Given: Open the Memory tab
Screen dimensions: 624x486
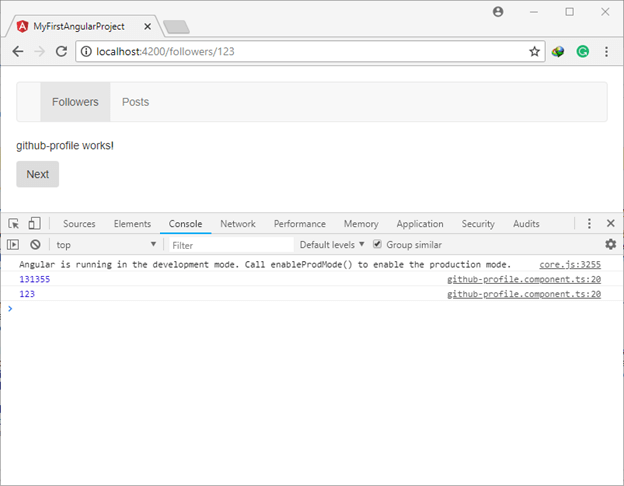Looking at the screenshot, I should (x=361, y=224).
